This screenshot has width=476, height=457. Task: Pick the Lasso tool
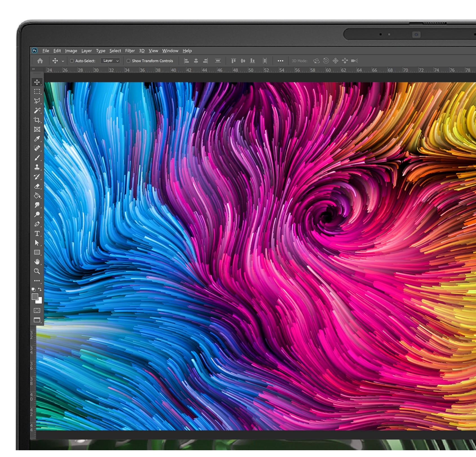37,101
